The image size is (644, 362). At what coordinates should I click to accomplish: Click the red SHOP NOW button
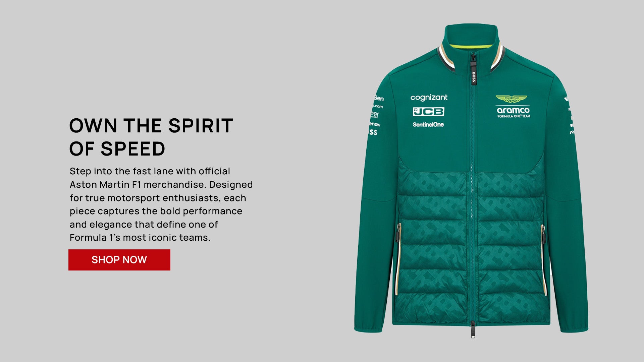[x=119, y=260]
